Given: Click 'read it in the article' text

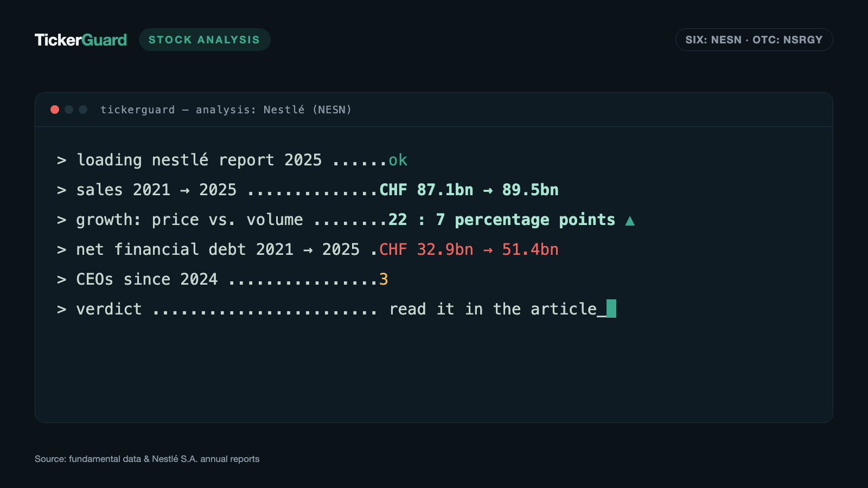Looking at the screenshot, I should tap(493, 309).
